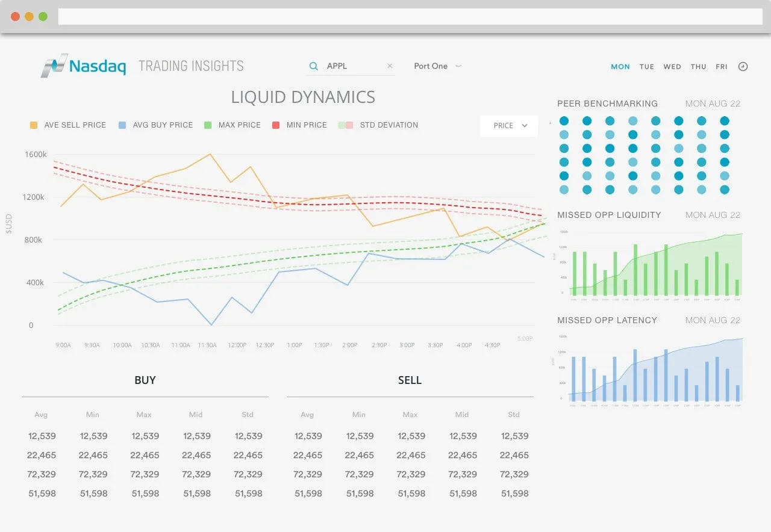Click the AVG BUY PRICE legend label

163,125
